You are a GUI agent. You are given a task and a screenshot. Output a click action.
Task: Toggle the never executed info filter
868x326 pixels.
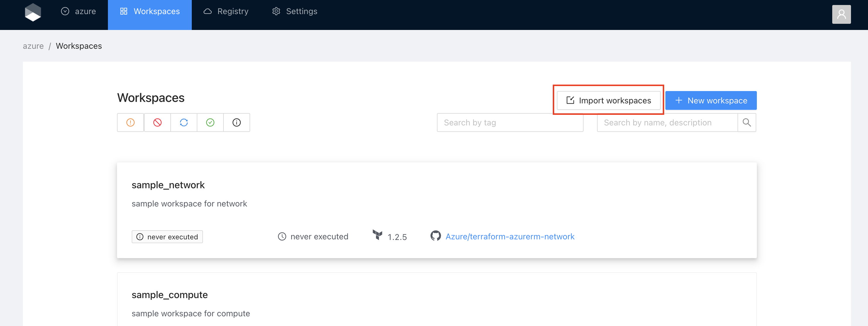pyautogui.click(x=237, y=122)
